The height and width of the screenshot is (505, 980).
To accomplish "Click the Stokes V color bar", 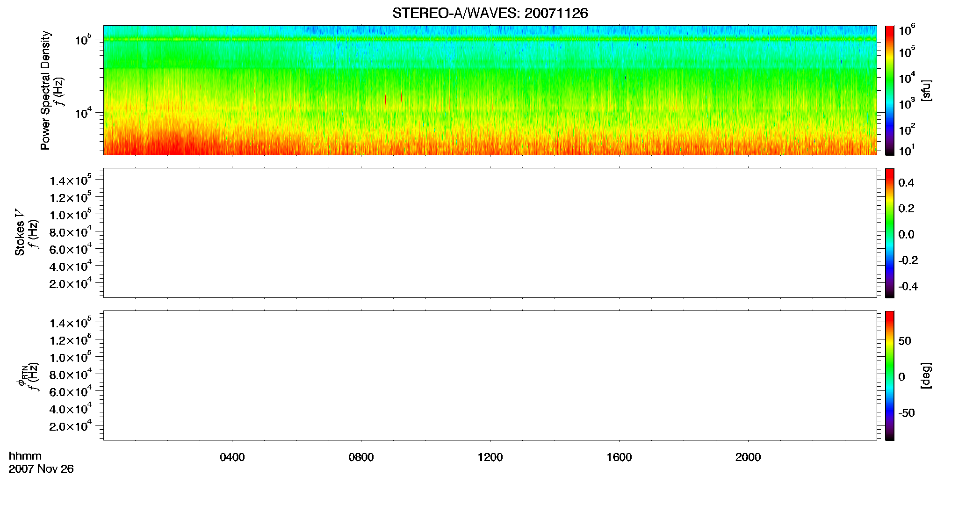I will 890,233.
